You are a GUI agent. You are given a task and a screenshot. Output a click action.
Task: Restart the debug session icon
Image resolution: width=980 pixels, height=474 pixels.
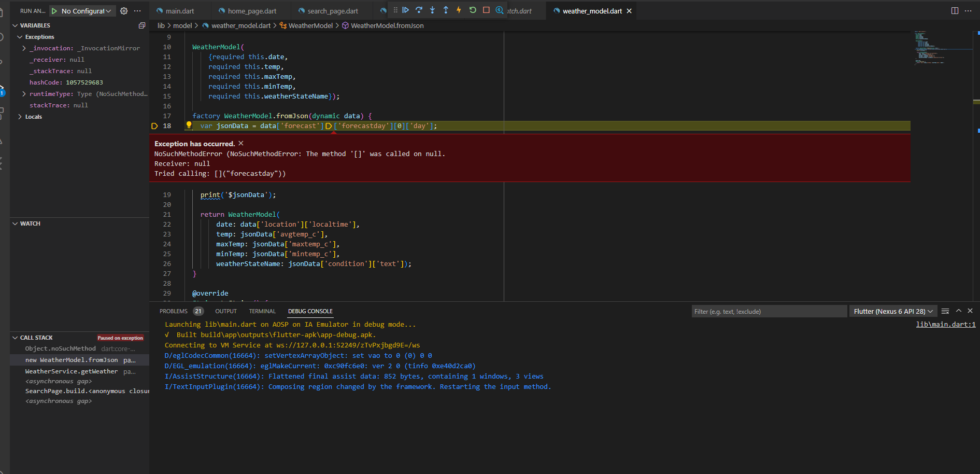(x=473, y=10)
